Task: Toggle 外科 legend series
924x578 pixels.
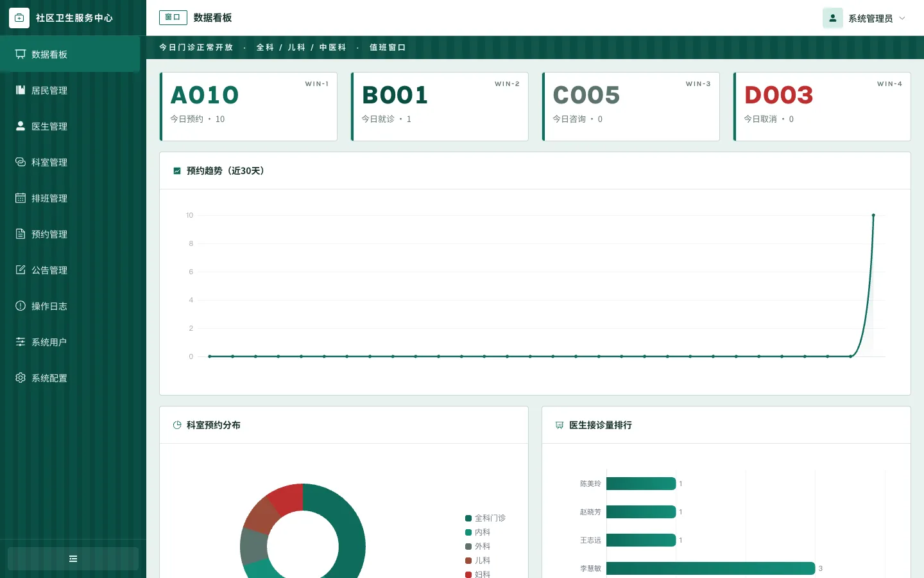Action: click(478, 547)
